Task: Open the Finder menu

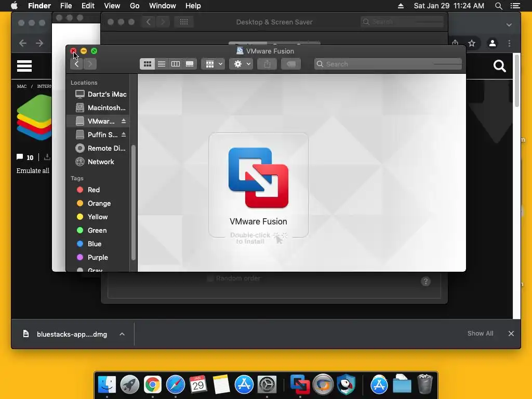Action: coord(39,6)
